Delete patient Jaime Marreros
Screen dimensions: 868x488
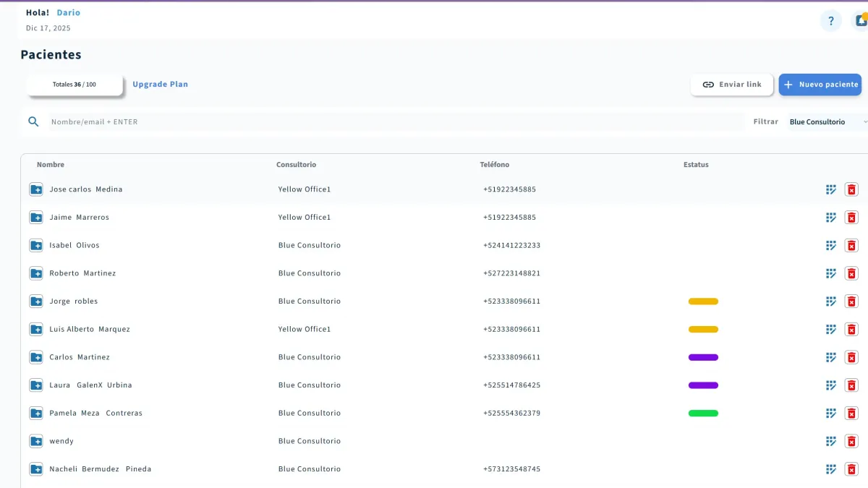click(851, 218)
